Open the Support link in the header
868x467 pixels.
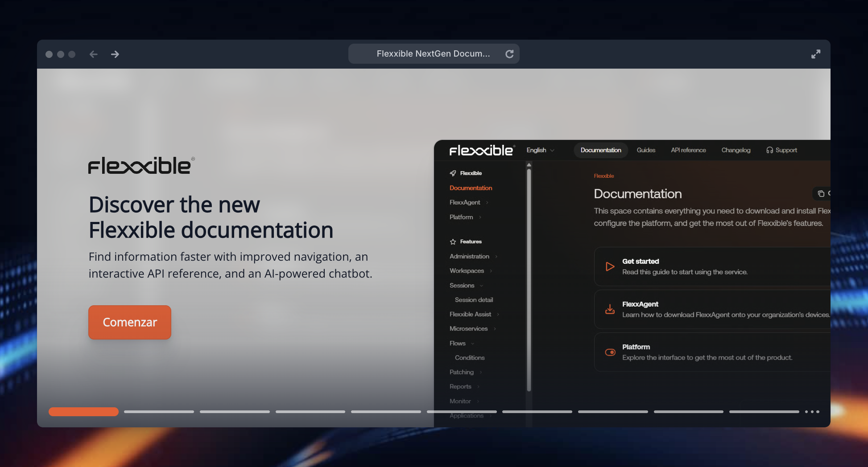coord(781,150)
